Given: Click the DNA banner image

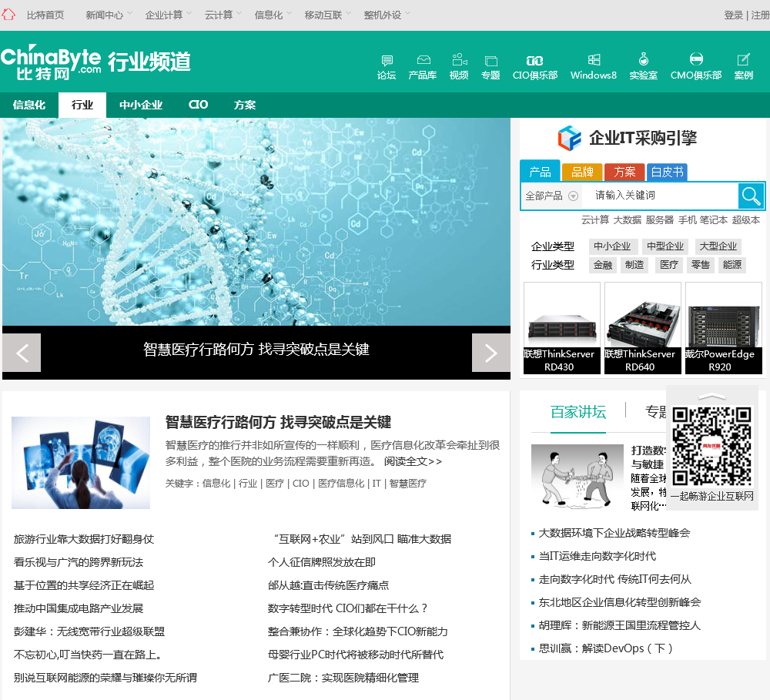Looking at the screenshot, I should point(256,222).
